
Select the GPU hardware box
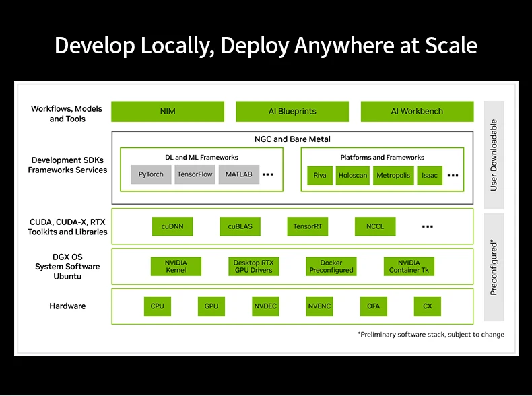pyautogui.click(x=211, y=306)
